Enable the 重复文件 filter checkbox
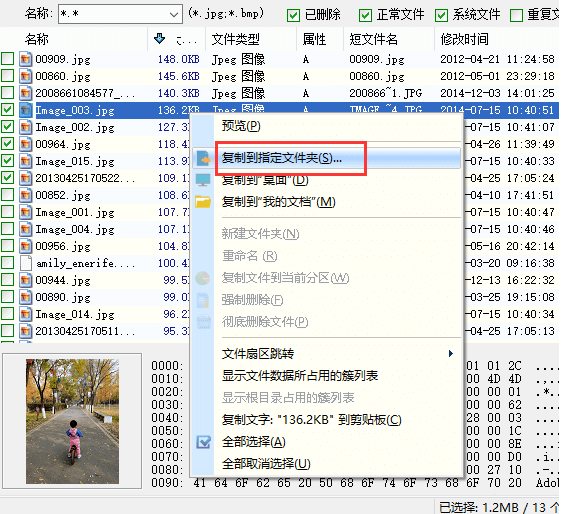Image resolution: width=561 pixels, height=514 pixels. (x=517, y=15)
